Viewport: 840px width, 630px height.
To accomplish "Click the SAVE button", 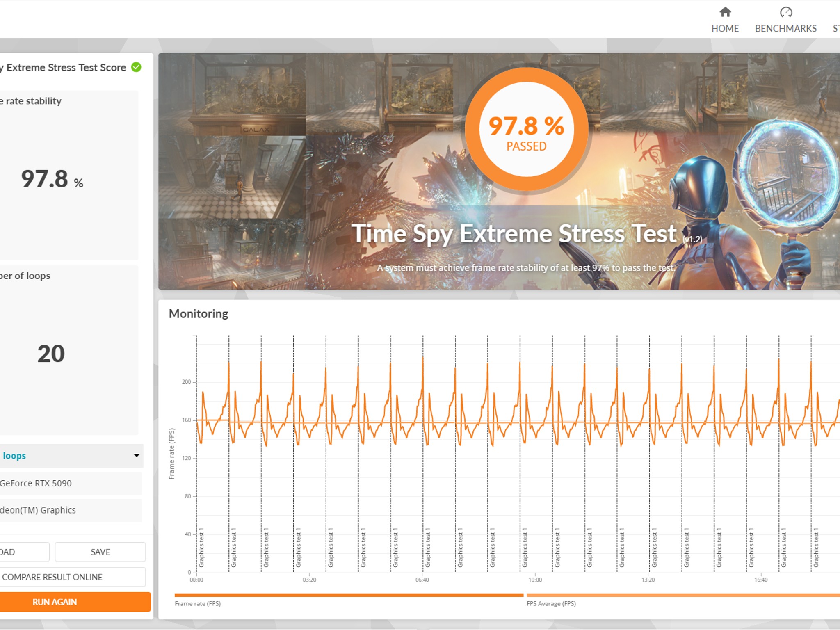I will 100,552.
